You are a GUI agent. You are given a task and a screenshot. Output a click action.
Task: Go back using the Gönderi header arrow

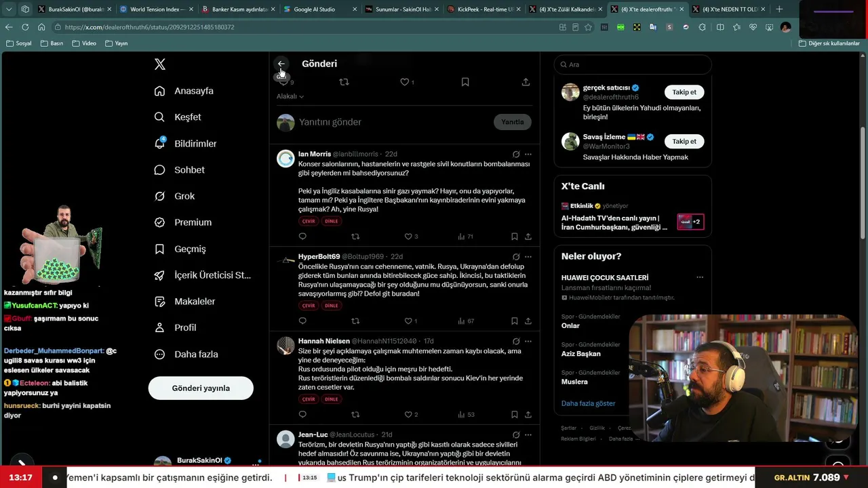(x=281, y=64)
